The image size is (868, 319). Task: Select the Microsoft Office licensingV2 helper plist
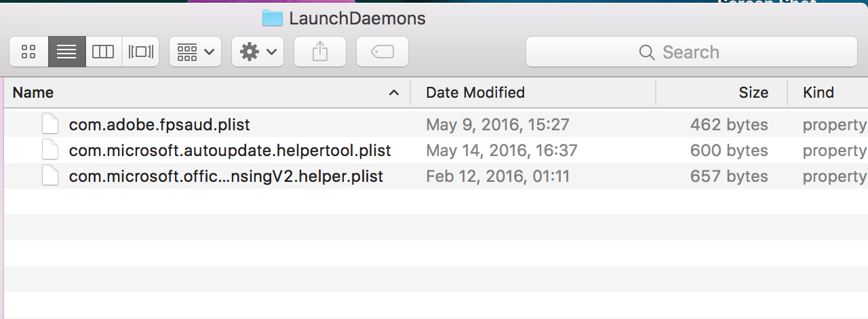click(226, 176)
